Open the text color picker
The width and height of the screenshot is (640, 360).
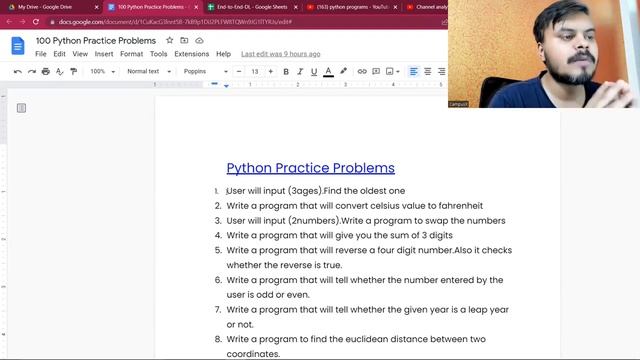(328, 71)
